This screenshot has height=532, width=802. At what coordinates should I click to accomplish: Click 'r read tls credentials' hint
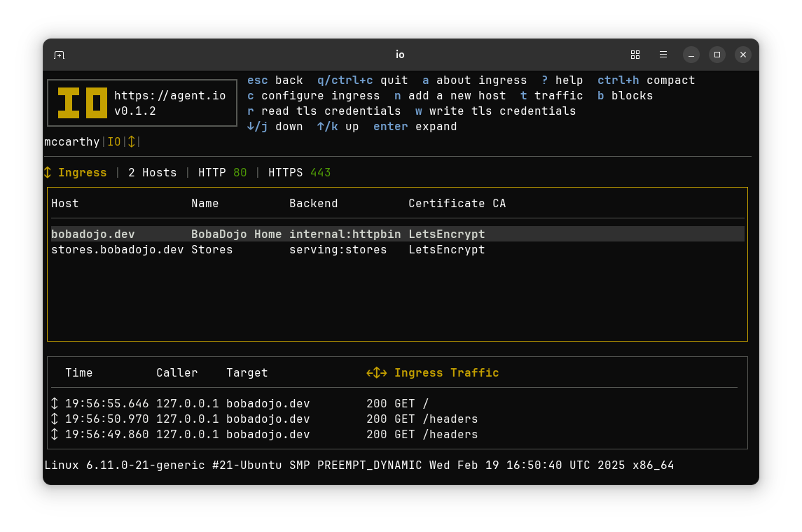(x=324, y=111)
